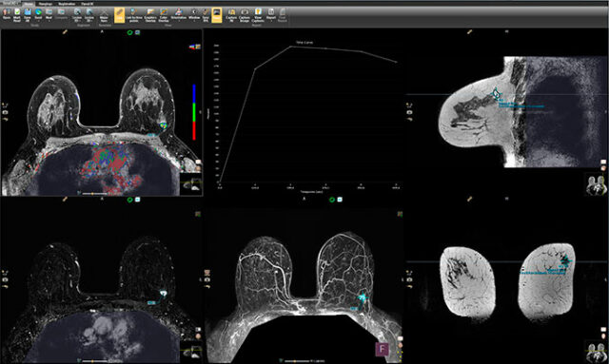Toggle green circle icon above color-overlay axial view

click(129, 32)
